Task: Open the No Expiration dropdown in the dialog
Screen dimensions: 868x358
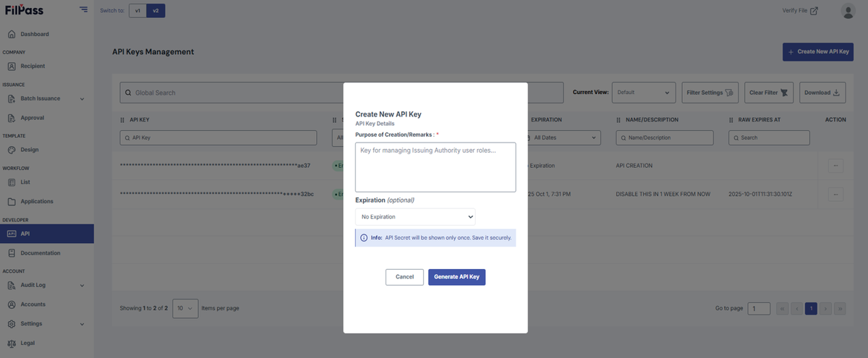Action: click(x=415, y=216)
